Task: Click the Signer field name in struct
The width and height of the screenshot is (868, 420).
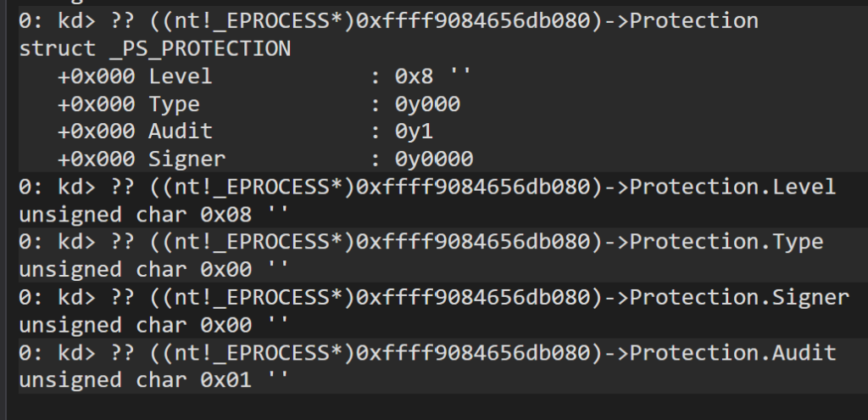Action: click(187, 159)
